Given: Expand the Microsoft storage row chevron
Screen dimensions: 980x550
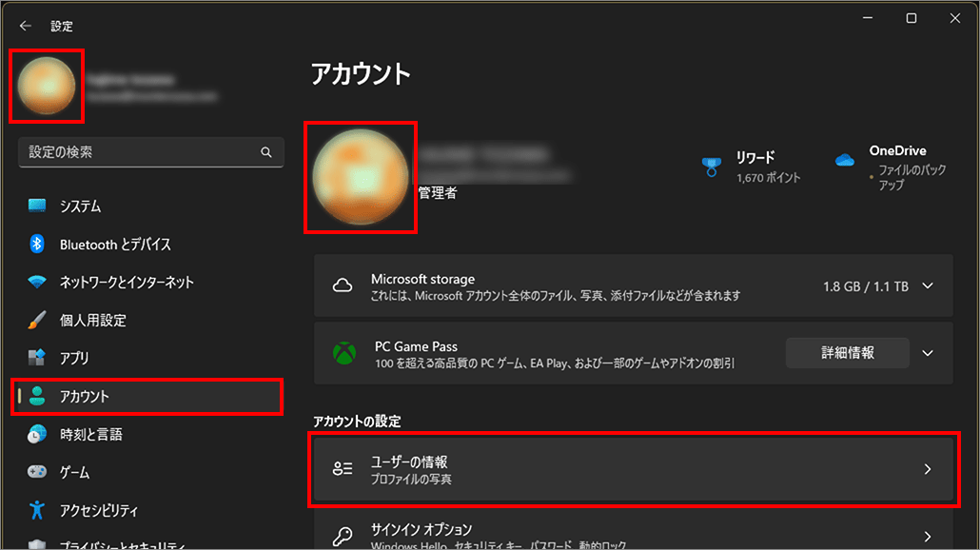Looking at the screenshot, I should [928, 286].
